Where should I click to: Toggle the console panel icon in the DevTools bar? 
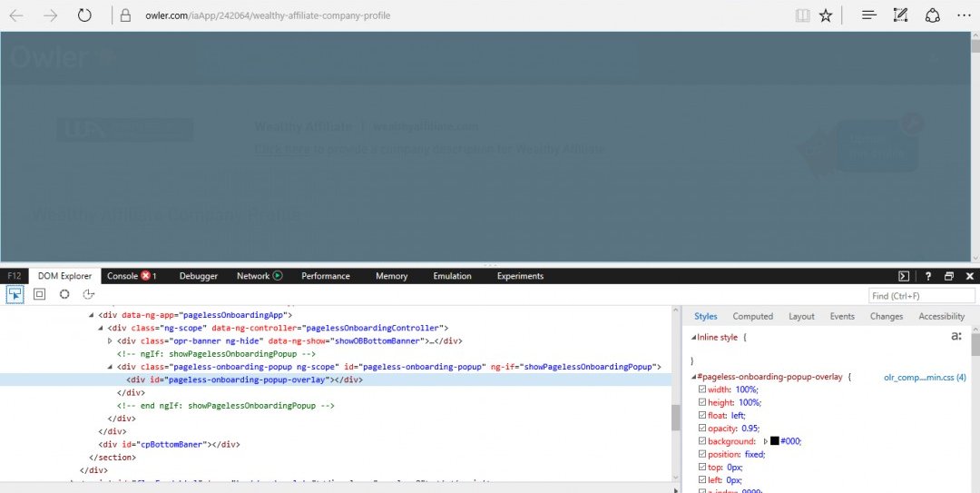904,276
